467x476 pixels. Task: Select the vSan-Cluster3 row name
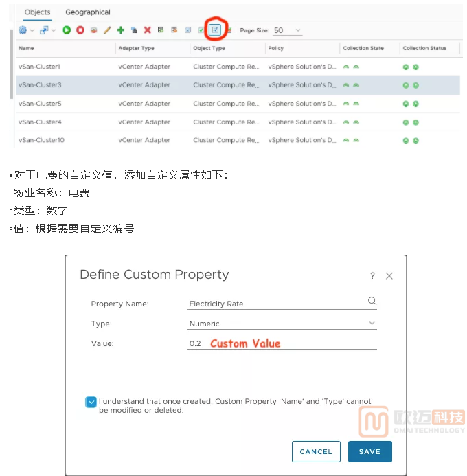pyautogui.click(x=40, y=85)
